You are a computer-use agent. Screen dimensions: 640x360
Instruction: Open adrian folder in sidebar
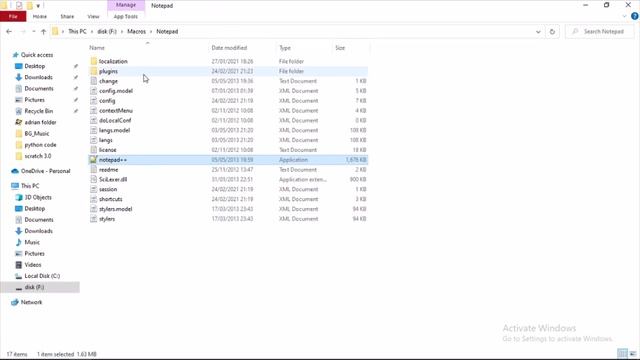(x=40, y=122)
